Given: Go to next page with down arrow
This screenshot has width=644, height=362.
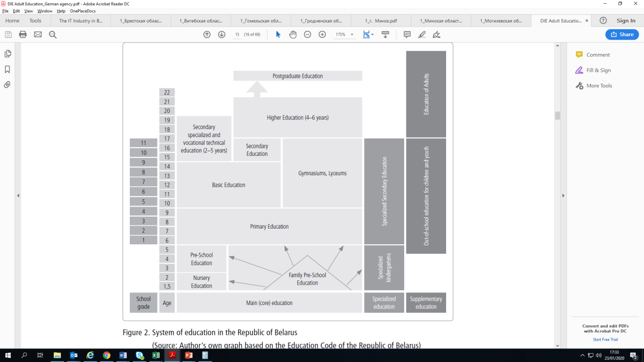Looking at the screenshot, I should [x=221, y=35].
